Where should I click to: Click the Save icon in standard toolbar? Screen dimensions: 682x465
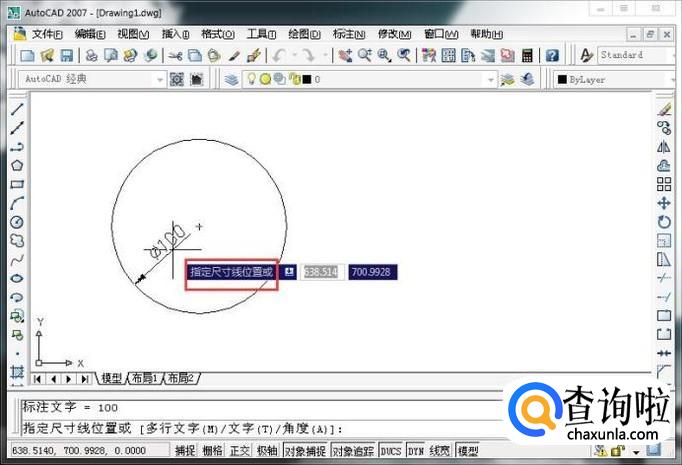tap(66, 56)
